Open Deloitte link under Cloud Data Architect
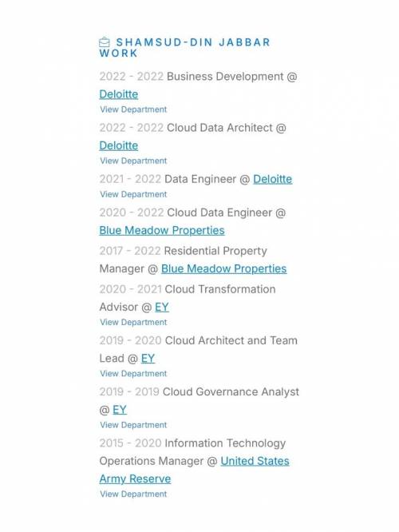 tap(119, 146)
